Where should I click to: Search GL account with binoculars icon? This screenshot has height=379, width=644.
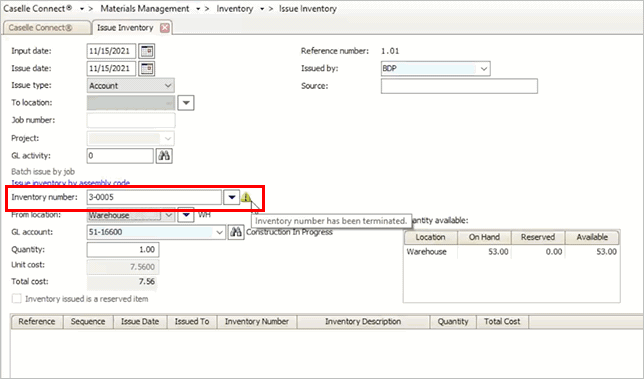pos(236,232)
